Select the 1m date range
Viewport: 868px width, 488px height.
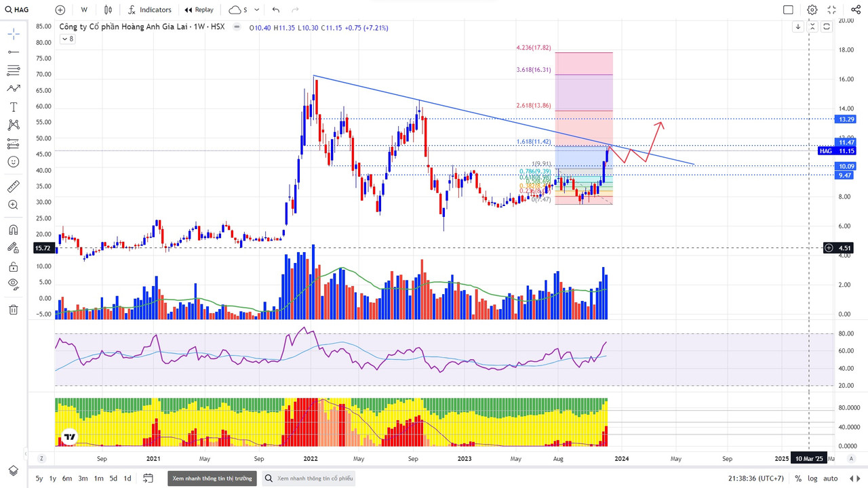pyautogui.click(x=98, y=479)
